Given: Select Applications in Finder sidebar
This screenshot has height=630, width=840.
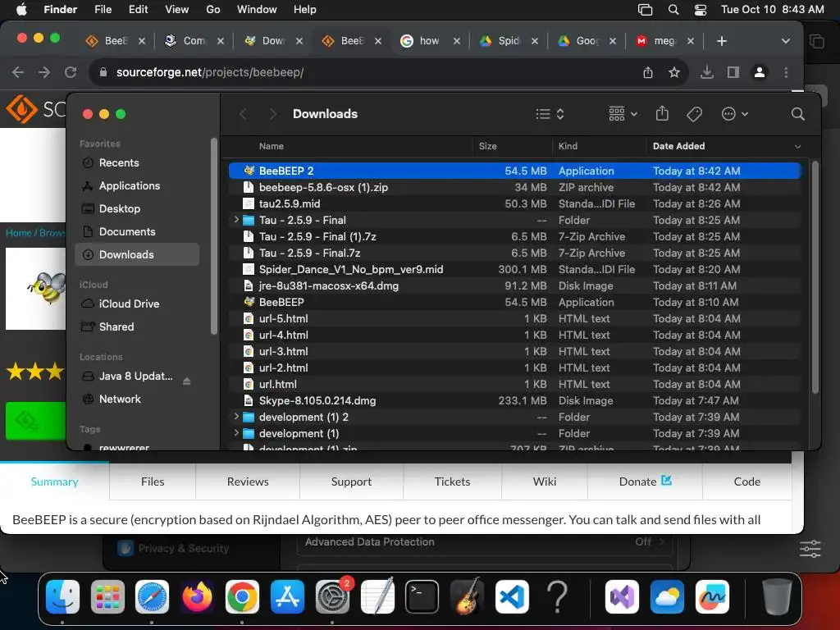Looking at the screenshot, I should [x=137, y=186].
